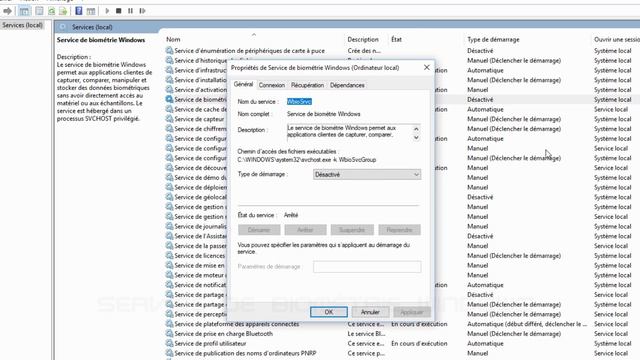Select the Service de mise en row name
Viewport: 640px width, 360px height.
[x=199, y=265]
